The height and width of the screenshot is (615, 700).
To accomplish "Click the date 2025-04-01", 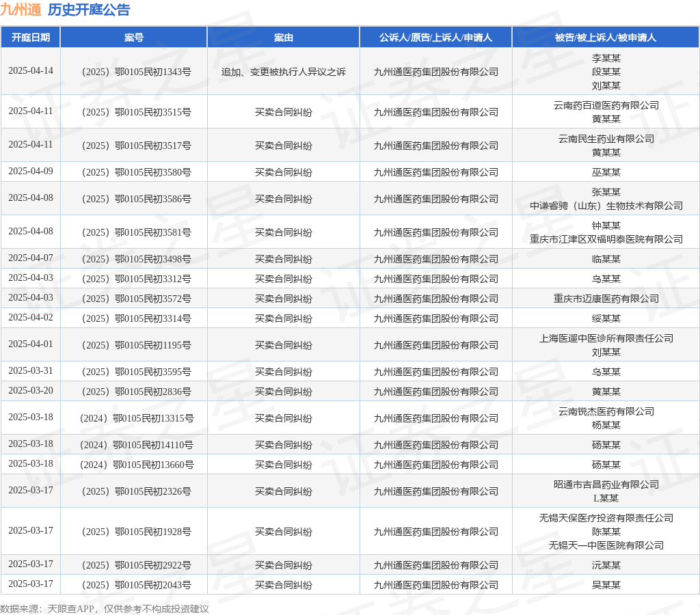I will (30, 344).
